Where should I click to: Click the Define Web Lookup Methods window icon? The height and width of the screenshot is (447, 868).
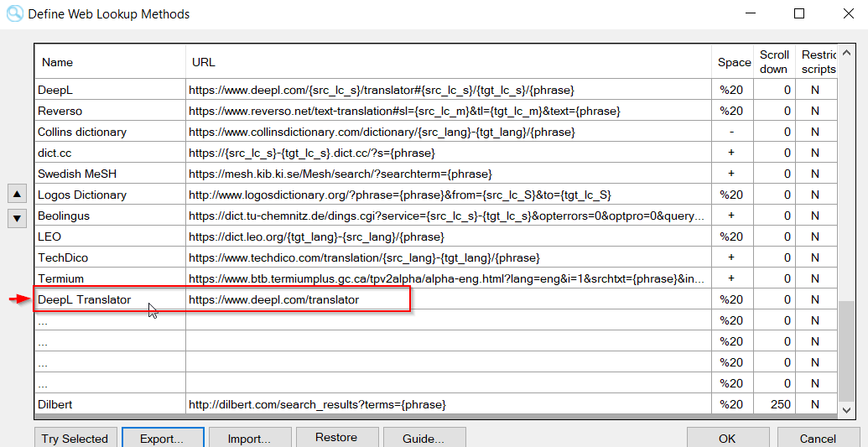[14, 13]
